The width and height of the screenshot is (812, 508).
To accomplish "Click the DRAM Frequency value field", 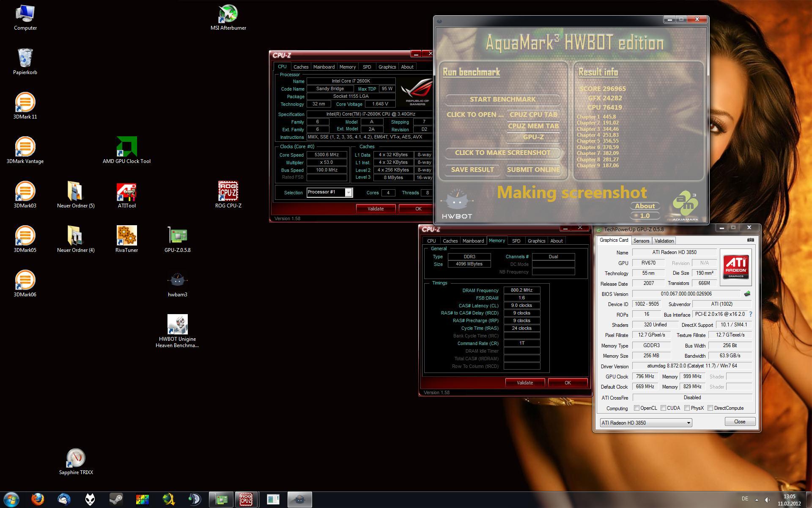I will pyautogui.click(x=521, y=290).
